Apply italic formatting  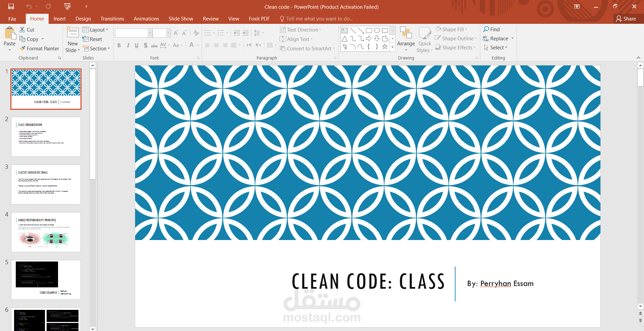[128, 45]
